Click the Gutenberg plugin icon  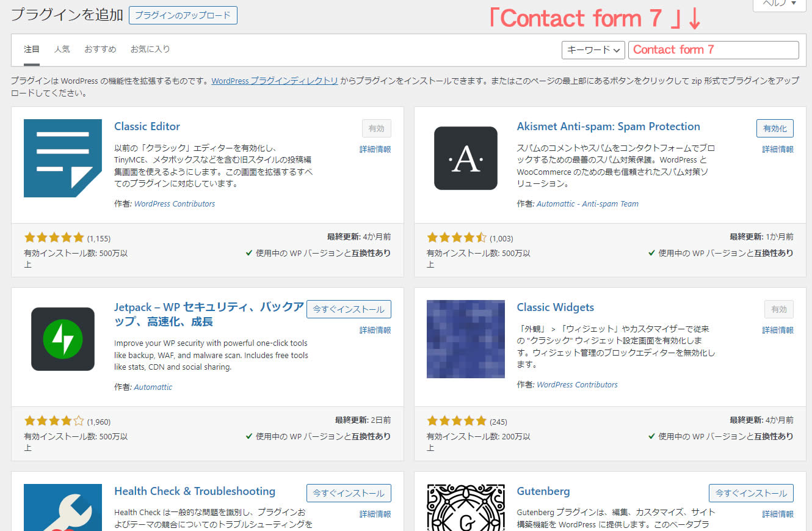(466, 507)
